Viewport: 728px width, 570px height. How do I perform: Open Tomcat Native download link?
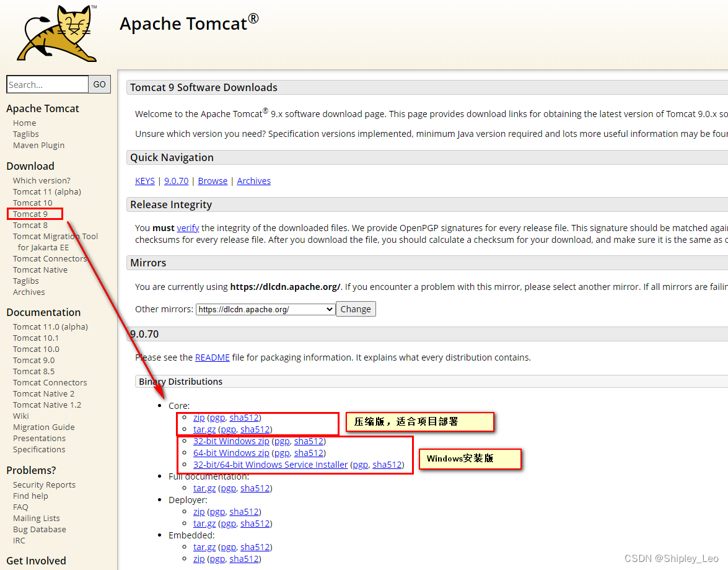click(40, 270)
